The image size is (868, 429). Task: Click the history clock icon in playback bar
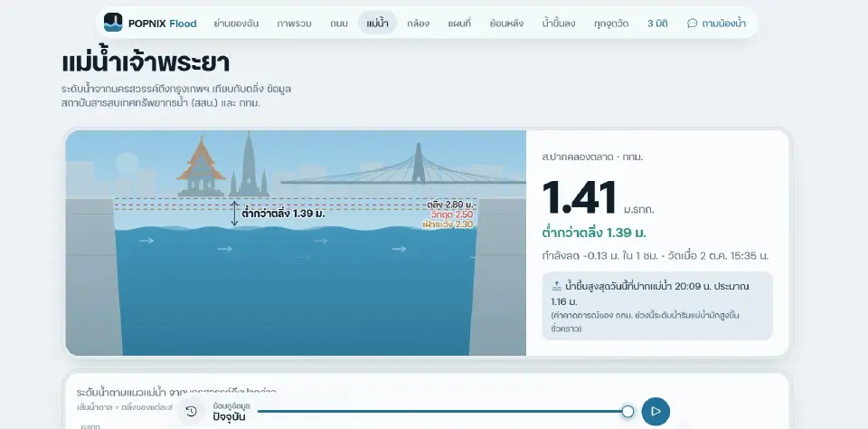point(192,411)
